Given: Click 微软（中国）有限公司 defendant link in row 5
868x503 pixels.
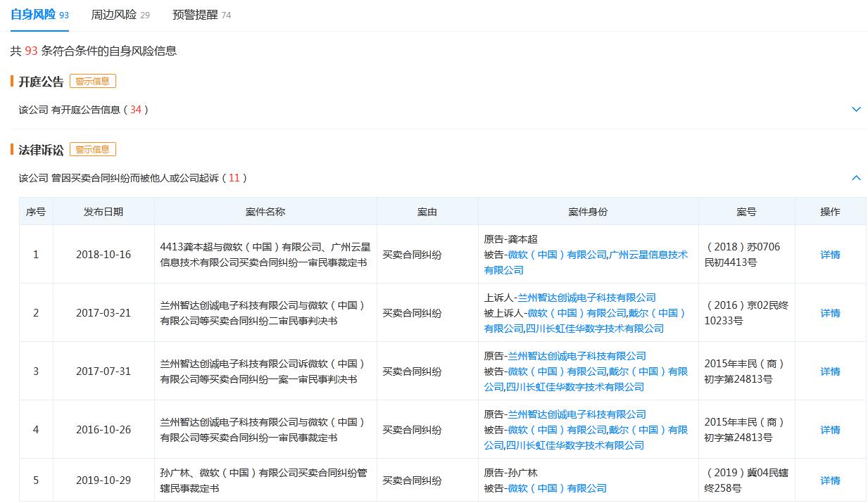Looking at the screenshot, I should tap(557, 488).
